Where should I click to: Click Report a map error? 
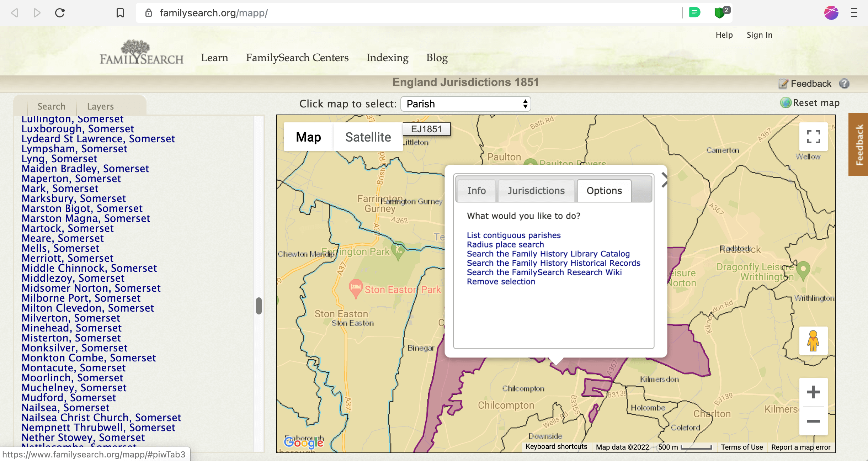point(801,447)
